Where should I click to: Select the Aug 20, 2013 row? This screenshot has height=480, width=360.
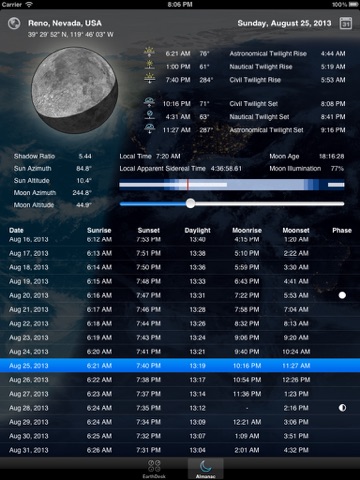(x=180, y=295)
